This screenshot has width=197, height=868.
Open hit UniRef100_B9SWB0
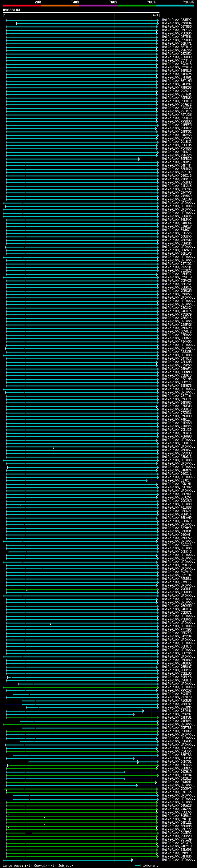(176, 40)
